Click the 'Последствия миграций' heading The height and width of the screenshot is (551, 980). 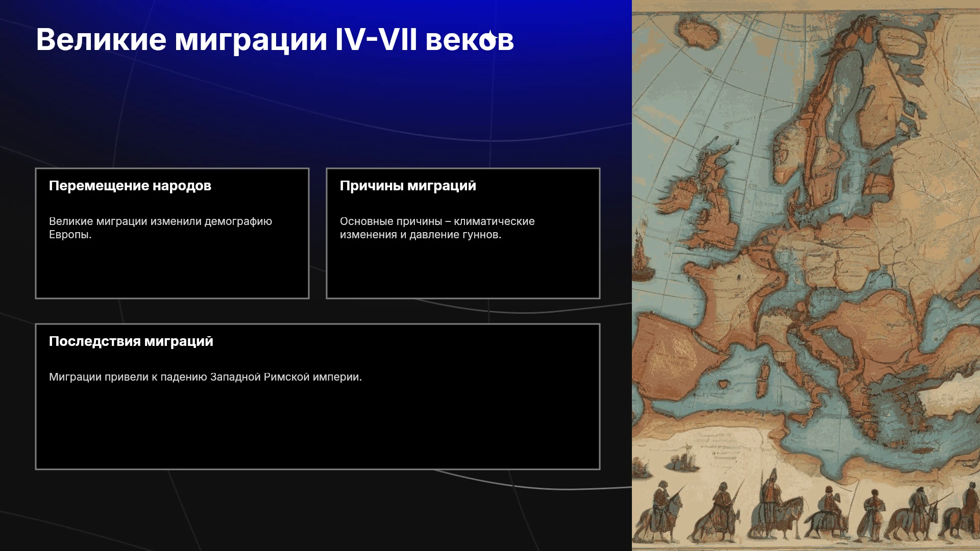(x=131, y=341)
